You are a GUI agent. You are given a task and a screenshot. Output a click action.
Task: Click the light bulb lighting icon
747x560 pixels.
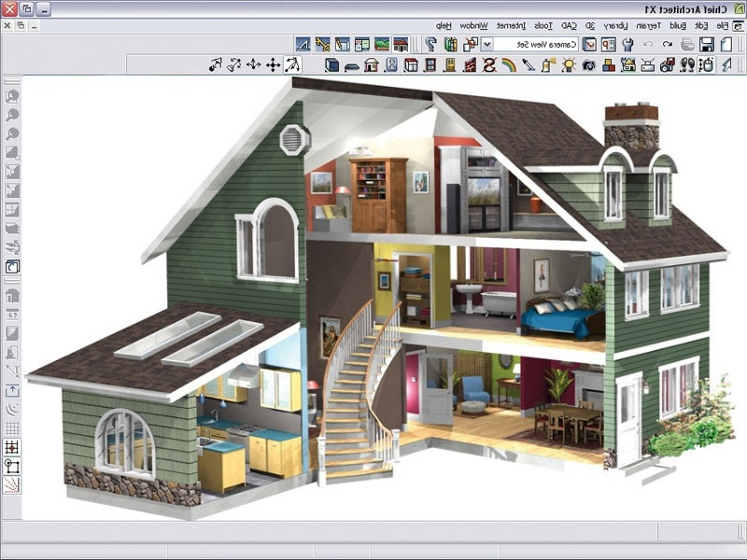coord(568,65)
